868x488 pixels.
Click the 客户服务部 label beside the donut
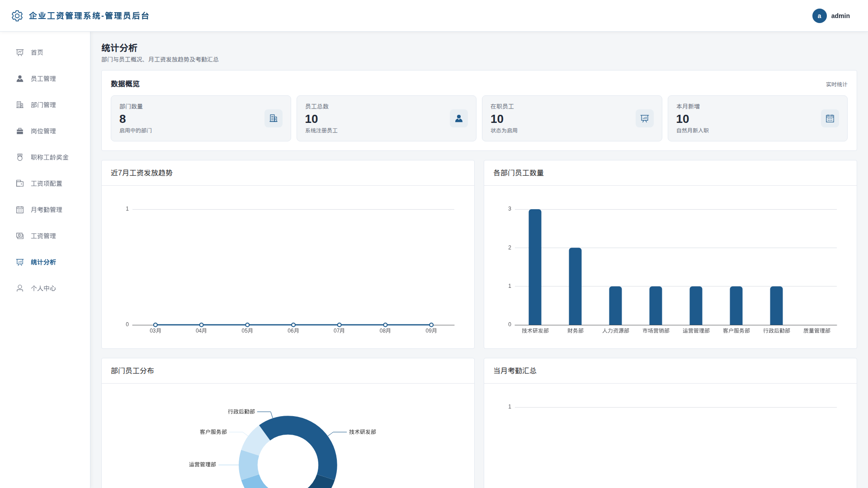coord(213,432)
